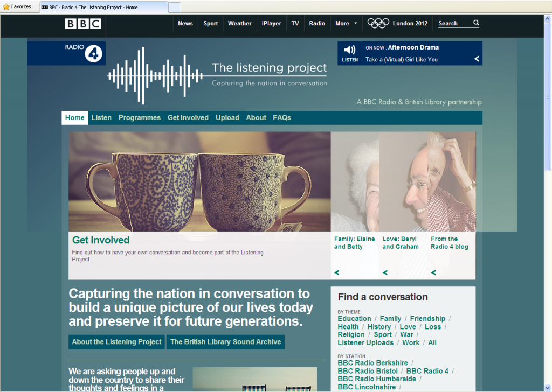Click the scrollbar up arrow
The width and height of the screenshot is (552, 392).
point(548,19)
